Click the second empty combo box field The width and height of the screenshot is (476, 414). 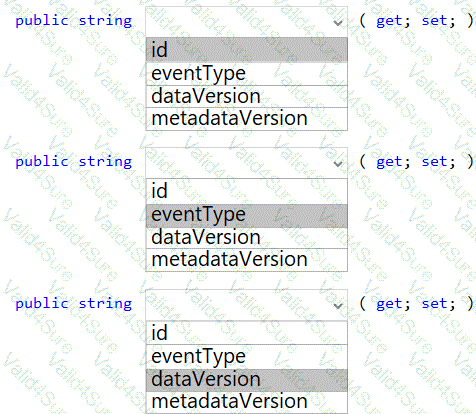click(x=246, y=163)
